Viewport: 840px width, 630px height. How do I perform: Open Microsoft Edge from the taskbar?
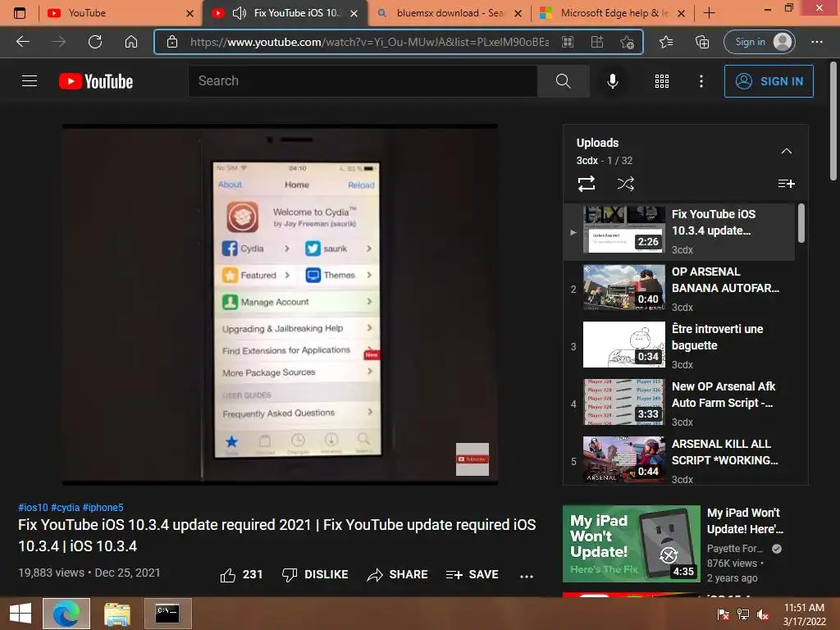click(66, 614)
